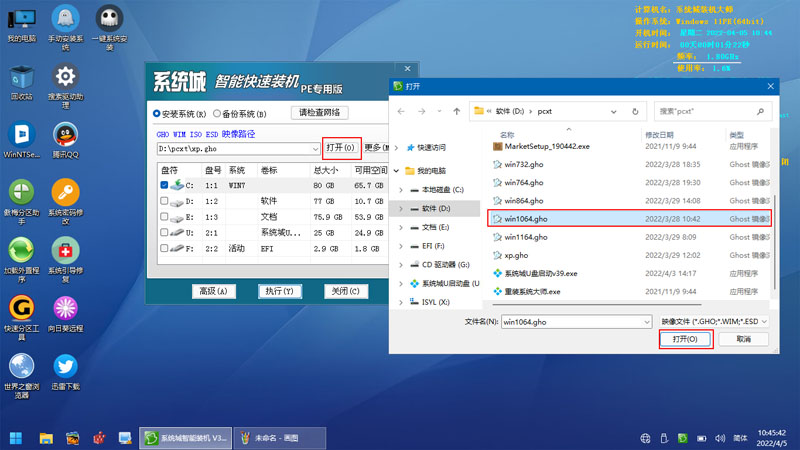Screen dimensions: 800x450
Task: Click the Cancel button in file dialog
Action: [x=743, y=339]
